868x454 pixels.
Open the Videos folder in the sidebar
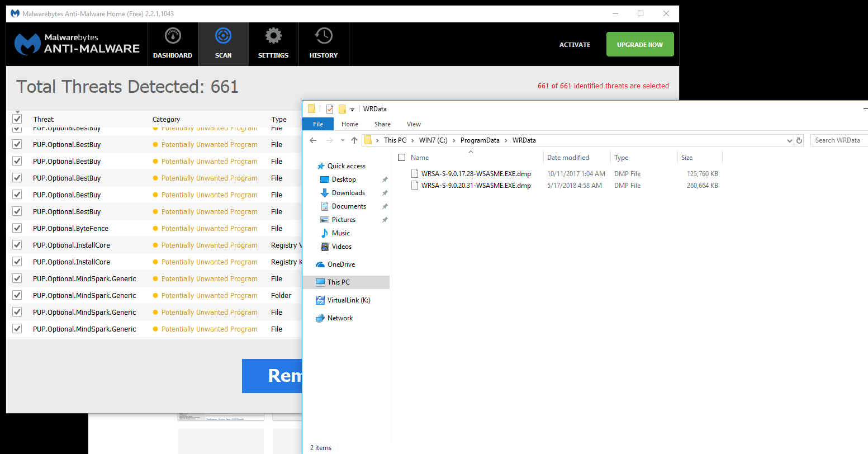click(341, 247)
